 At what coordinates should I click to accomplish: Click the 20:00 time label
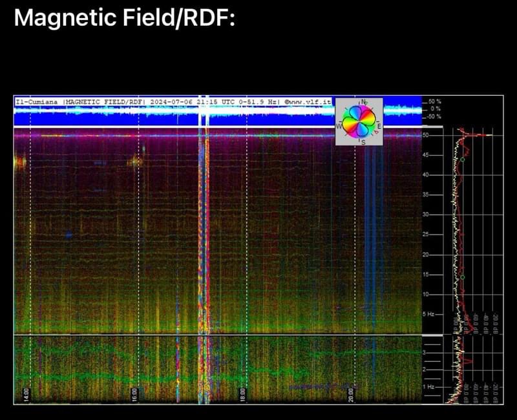pos(350,394)
